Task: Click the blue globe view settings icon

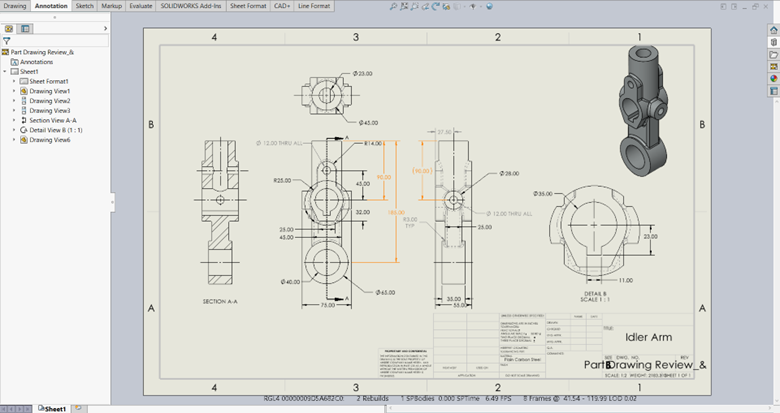Action: coord(489,6)
